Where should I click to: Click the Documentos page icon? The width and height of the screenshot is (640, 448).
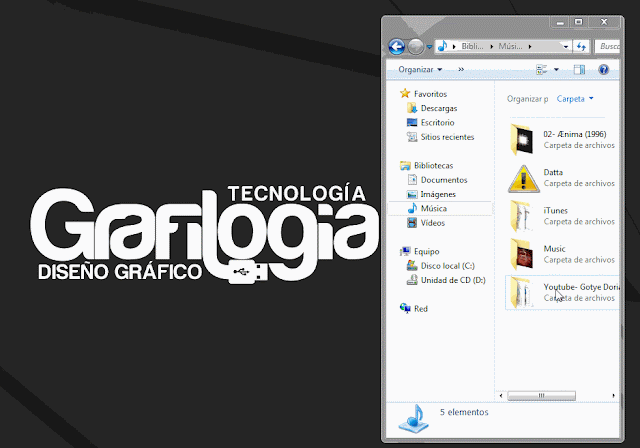click(x=412, y=180)
